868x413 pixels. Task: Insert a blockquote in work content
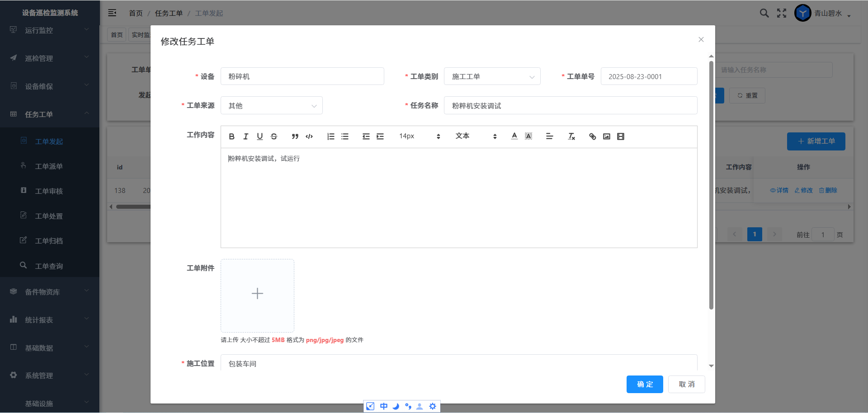click(x=295, y=136)
